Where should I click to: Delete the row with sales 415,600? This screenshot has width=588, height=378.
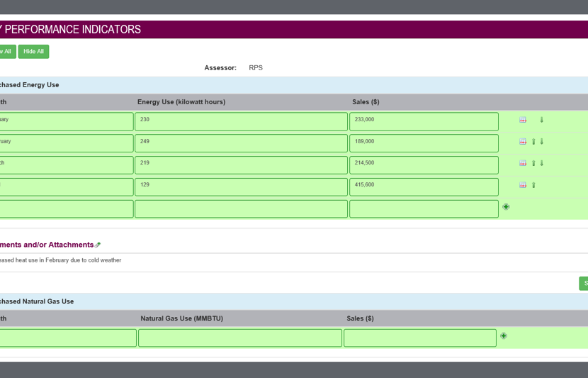click(523, 186)
